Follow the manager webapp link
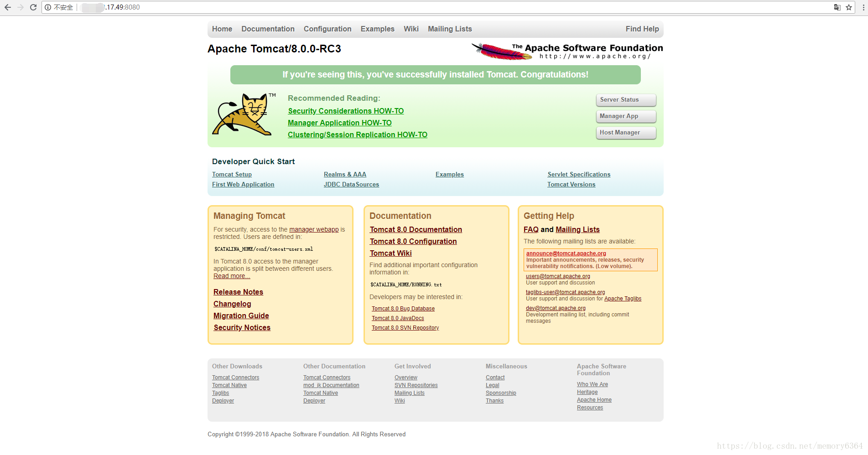868x455 pixels. (x=314, y=230)
